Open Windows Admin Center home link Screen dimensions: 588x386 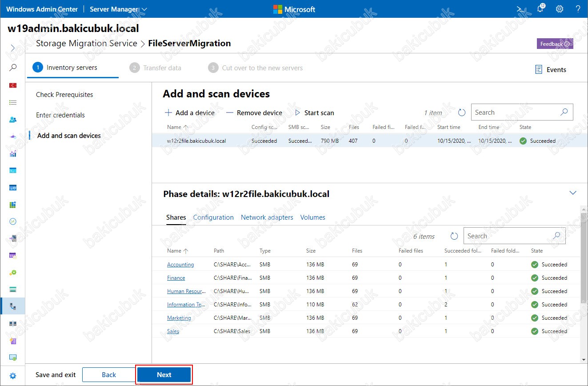42,9
